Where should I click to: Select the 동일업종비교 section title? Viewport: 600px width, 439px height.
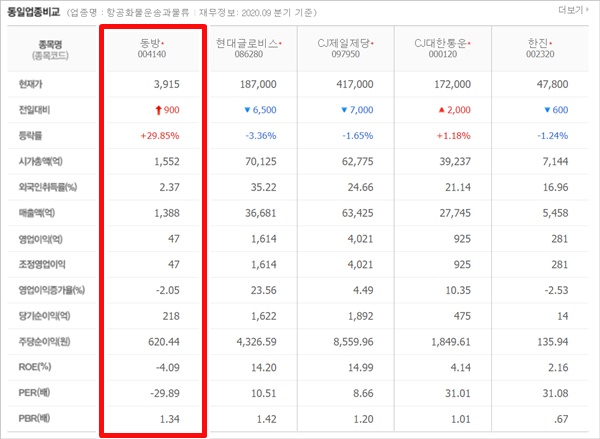pyautogui.click(x=34, y=12)
